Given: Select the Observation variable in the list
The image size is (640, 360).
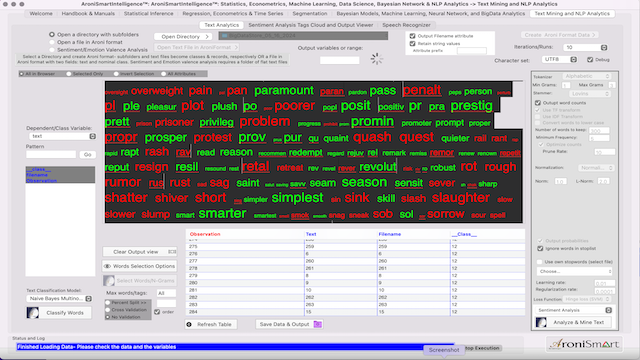Looking at the screenshot, I should point(41,180).
